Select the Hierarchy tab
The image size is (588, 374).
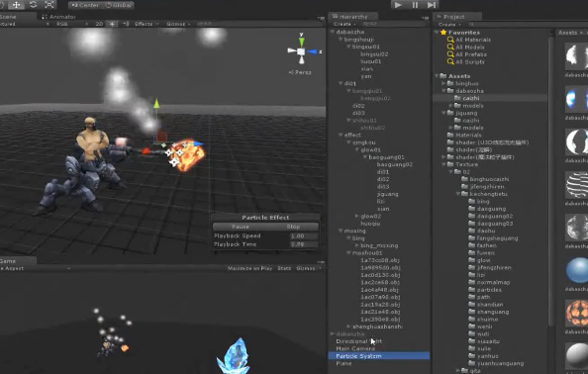(352, 17)
